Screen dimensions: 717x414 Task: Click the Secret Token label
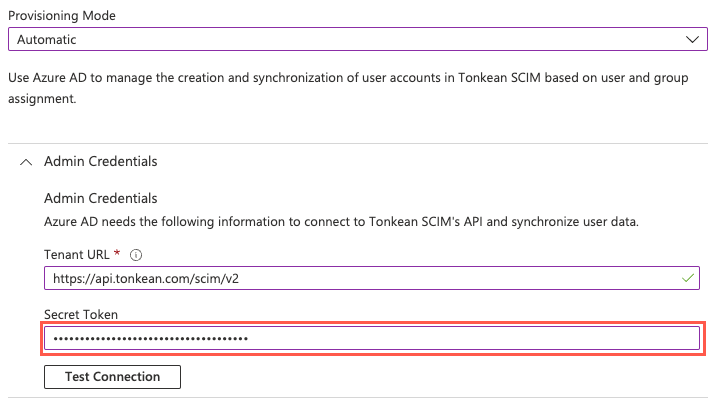pyautogui.click(x=80, y=314)
